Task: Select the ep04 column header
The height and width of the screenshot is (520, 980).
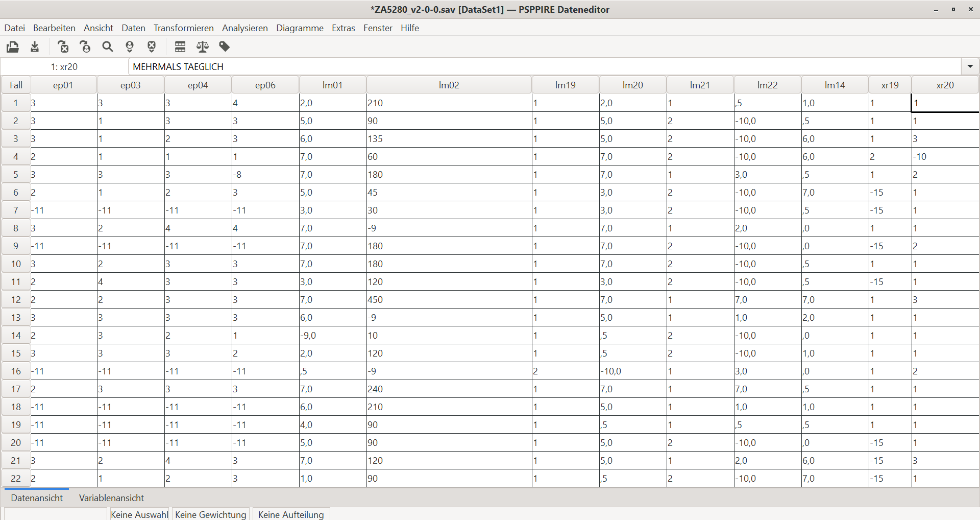Action: [x=198, y=85]
